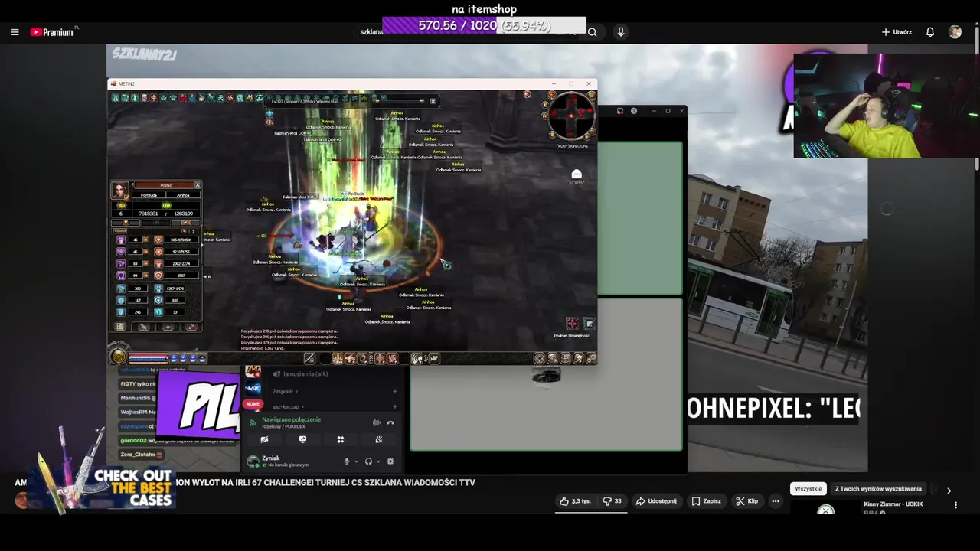Open Discord activities button
The width and height of the screenshot is (980, 551).
coord(341,439)
